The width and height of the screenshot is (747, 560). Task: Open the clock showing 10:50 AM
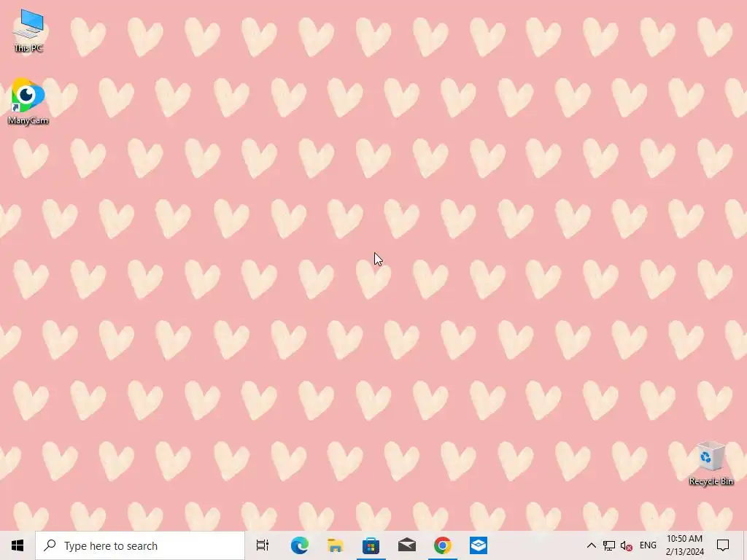pos(684,545)
